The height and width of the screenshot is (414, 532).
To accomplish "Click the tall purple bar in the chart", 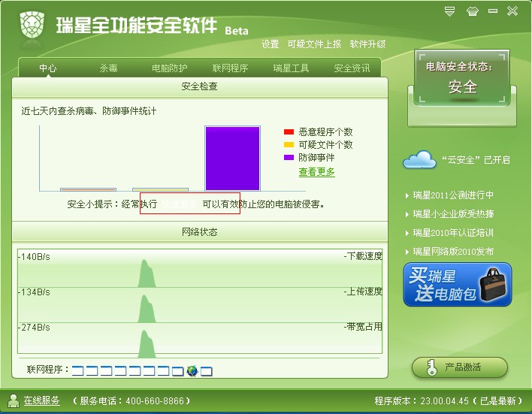I will pyautogui.click(x=232, y=158).
